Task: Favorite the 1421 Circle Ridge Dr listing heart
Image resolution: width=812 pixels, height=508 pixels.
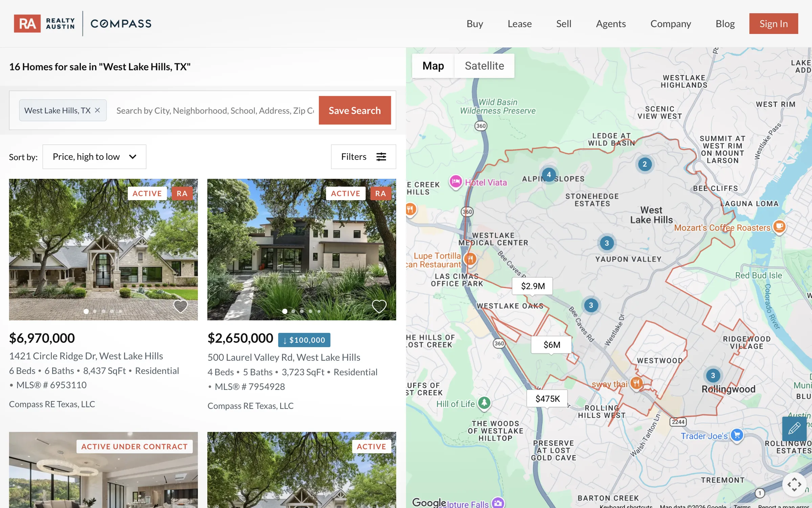Action: [181, 306]
